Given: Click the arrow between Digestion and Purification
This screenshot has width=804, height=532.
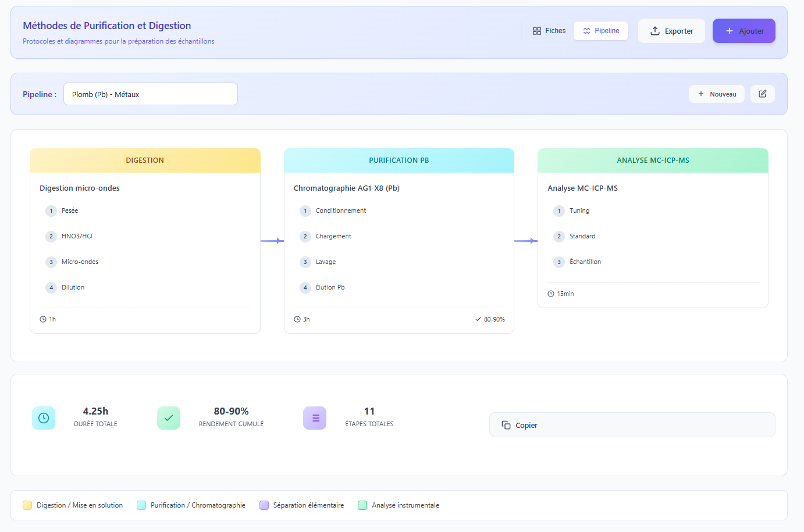Looking at the screenshot, I should click(272, 241).
